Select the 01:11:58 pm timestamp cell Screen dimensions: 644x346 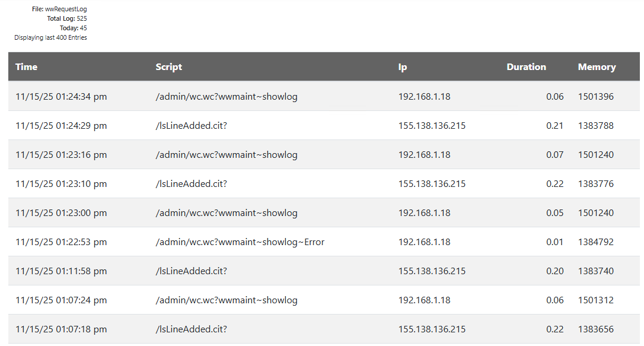61,271
